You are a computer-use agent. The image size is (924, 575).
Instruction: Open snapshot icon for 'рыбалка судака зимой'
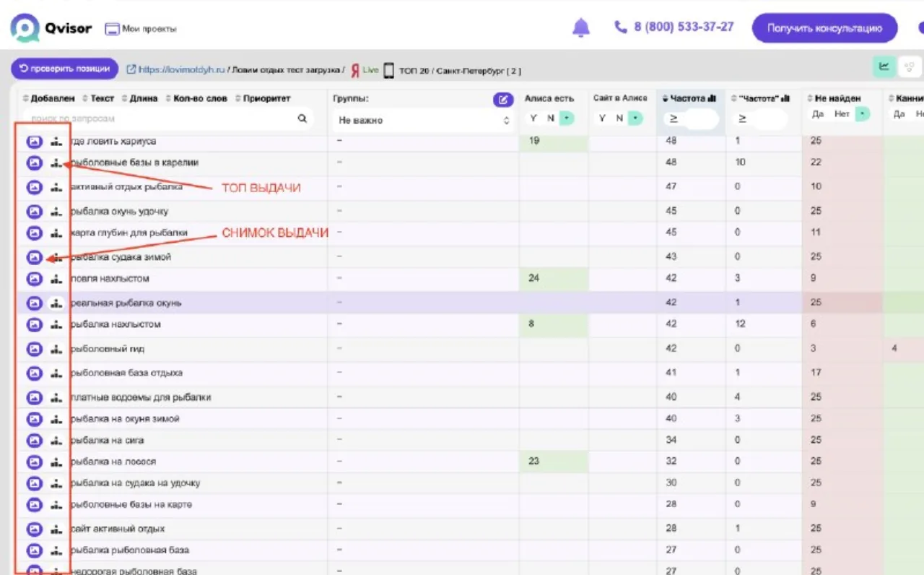click(34, 257)
